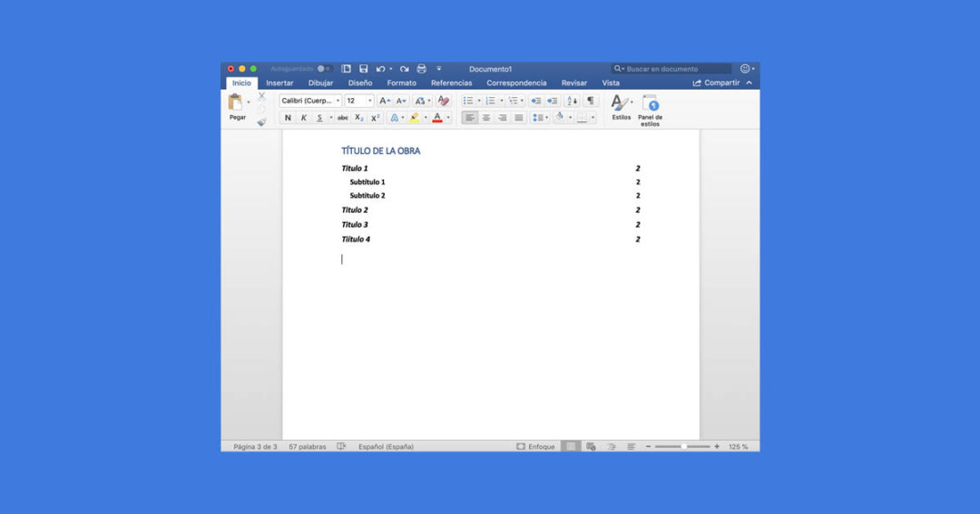Collapse the ribbon with the chevron
This screenshot has height=514, width=980.
749,83
